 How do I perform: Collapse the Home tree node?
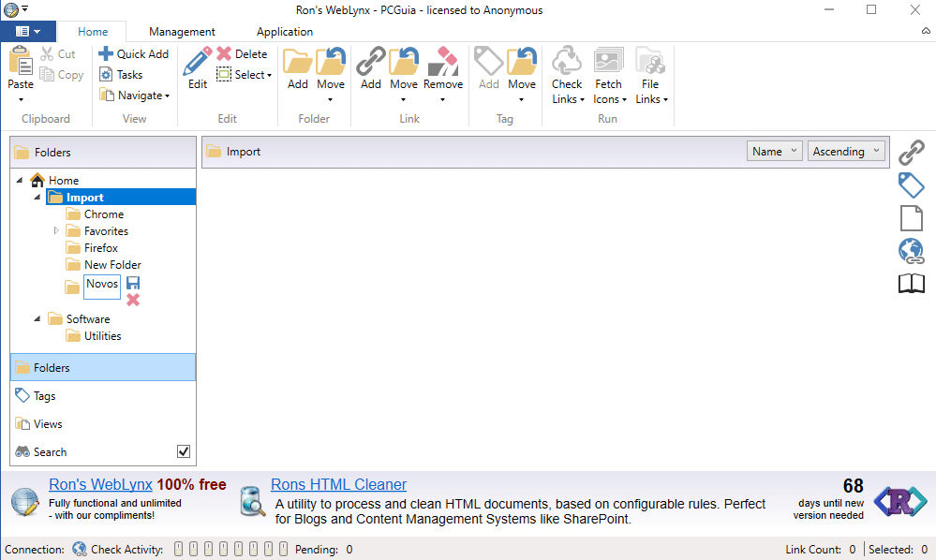(x=19, y=180)
